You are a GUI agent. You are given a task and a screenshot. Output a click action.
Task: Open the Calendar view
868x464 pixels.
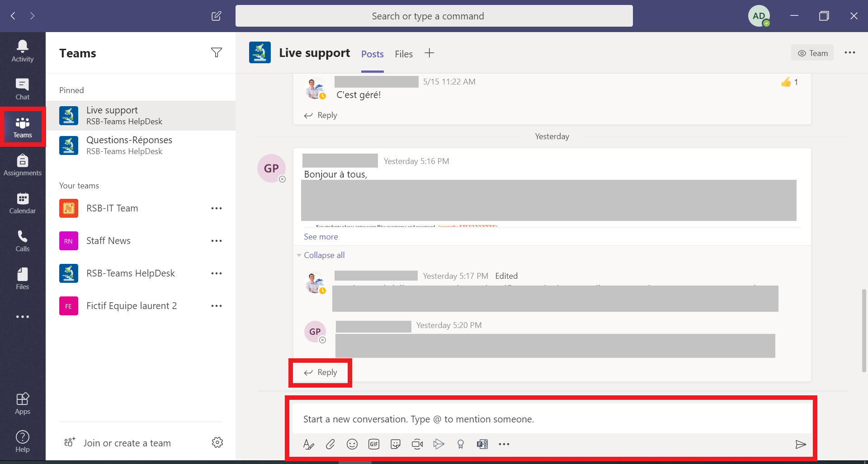(23, 203)
